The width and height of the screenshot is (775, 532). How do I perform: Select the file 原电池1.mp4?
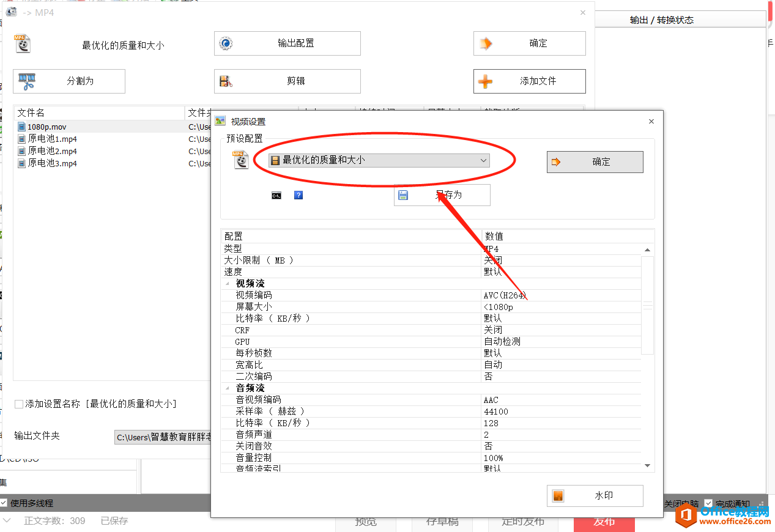pos(47,139)
